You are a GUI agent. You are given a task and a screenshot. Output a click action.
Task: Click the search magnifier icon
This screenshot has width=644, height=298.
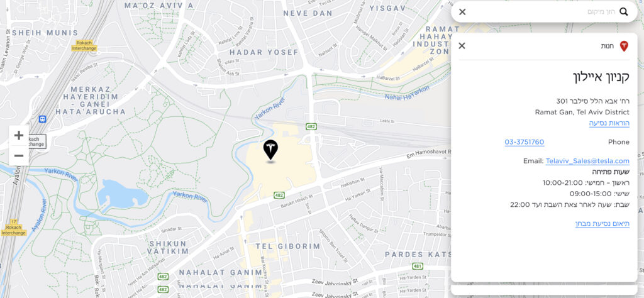click(x=623, y=12)
